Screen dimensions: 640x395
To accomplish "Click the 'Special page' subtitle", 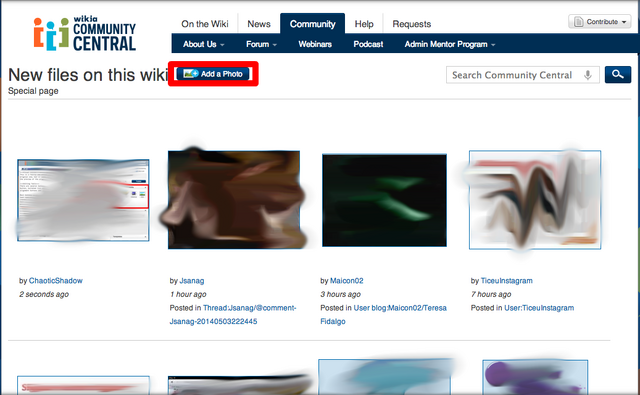I will [33, 91].
